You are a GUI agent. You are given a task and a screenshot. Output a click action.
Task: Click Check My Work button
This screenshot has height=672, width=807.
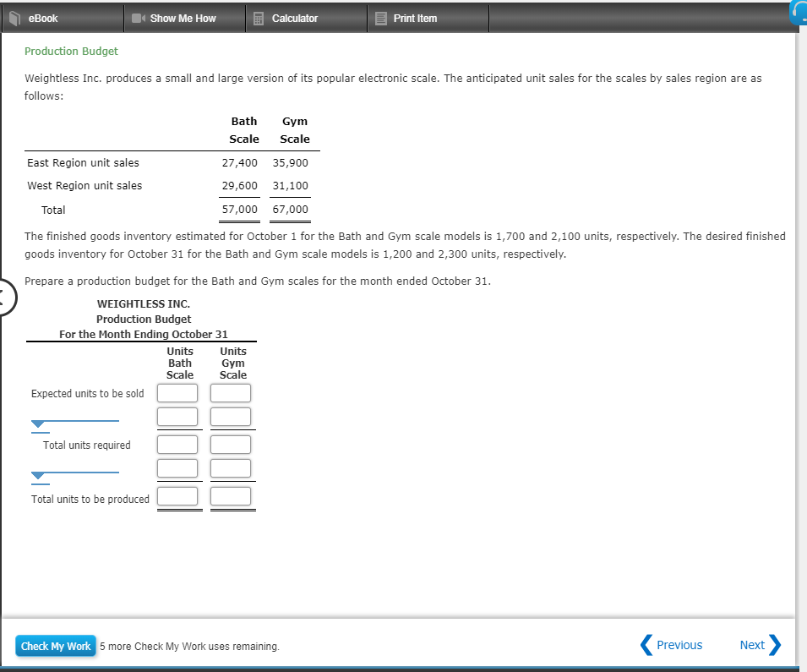click(x=56, y=646)
